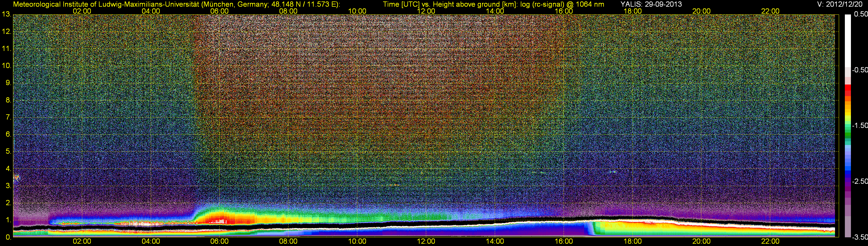Image resolution: width=868 pixels, height=246 pixels.
Task: Pick the 3 km height axis label
Action: pyautogui.click(x=8, y=186)
